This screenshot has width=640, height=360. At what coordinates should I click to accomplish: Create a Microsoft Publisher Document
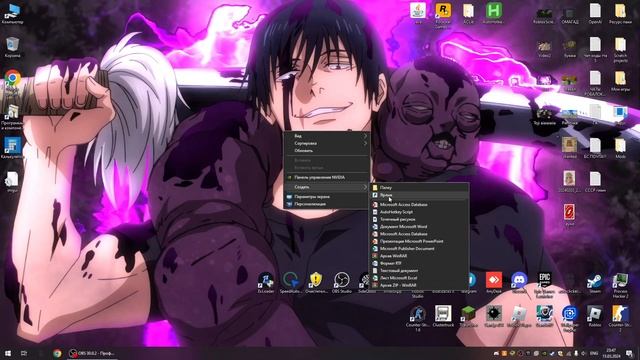tap(419, 249)
